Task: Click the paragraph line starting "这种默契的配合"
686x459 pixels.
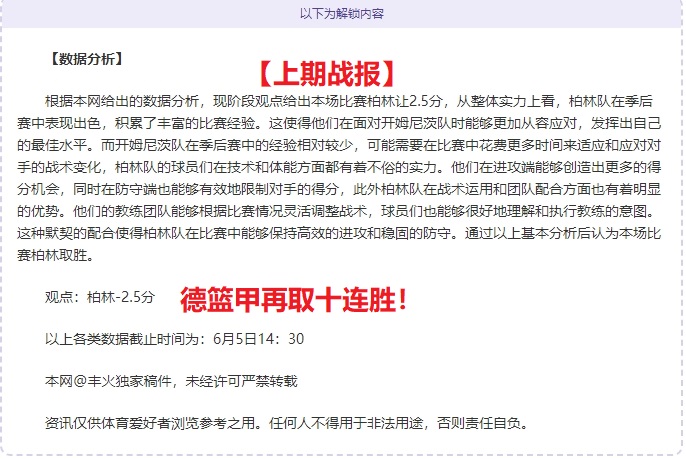Action: tap(339, 233)
